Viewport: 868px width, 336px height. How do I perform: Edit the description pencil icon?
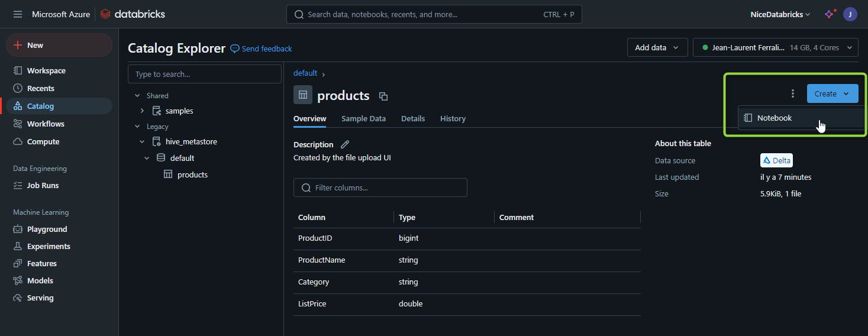click(x=346, y=144)
